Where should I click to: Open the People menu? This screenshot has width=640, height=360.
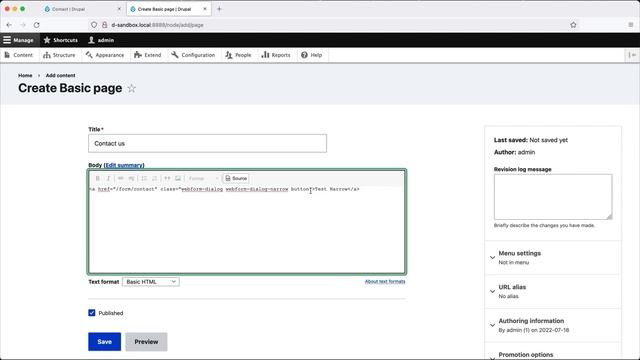click(238, 55)
